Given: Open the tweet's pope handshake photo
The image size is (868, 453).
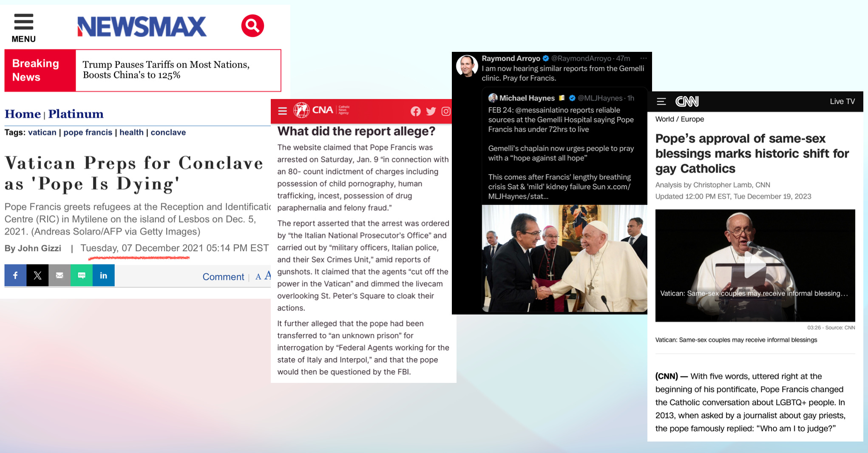Looking at the screenshot, I should 564,258.
